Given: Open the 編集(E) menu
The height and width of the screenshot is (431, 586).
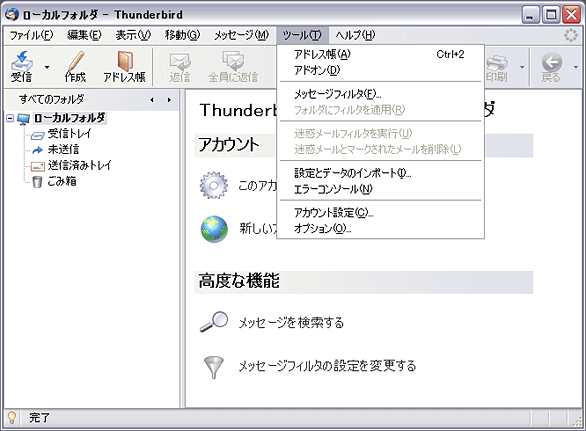Looking at the screenshot, I should (x=84, y=35).
